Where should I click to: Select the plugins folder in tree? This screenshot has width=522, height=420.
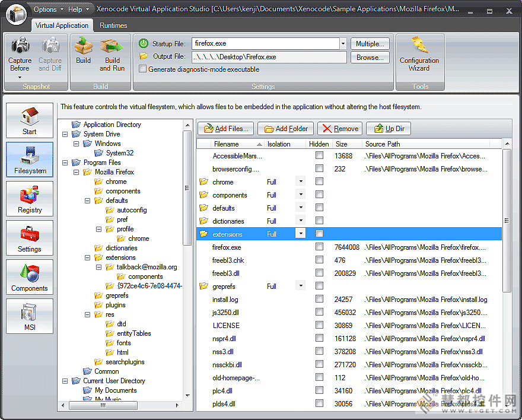(x=115, y=305)
